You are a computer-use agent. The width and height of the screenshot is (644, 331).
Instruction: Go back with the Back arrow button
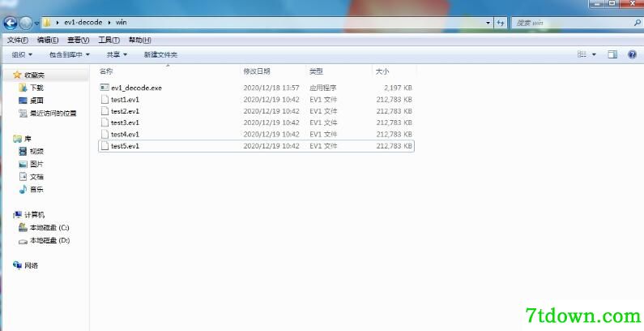click(x=11, y=23)
